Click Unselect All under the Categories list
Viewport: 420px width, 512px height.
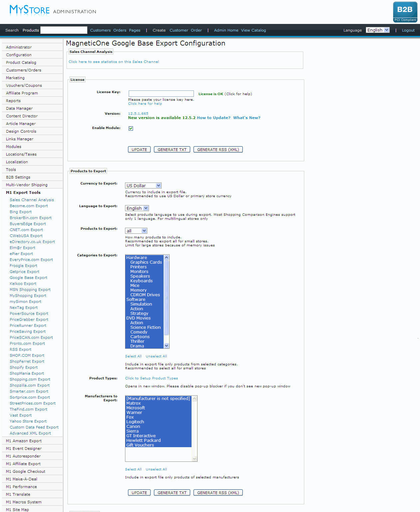pyautogui.click(x=156, y=356)
